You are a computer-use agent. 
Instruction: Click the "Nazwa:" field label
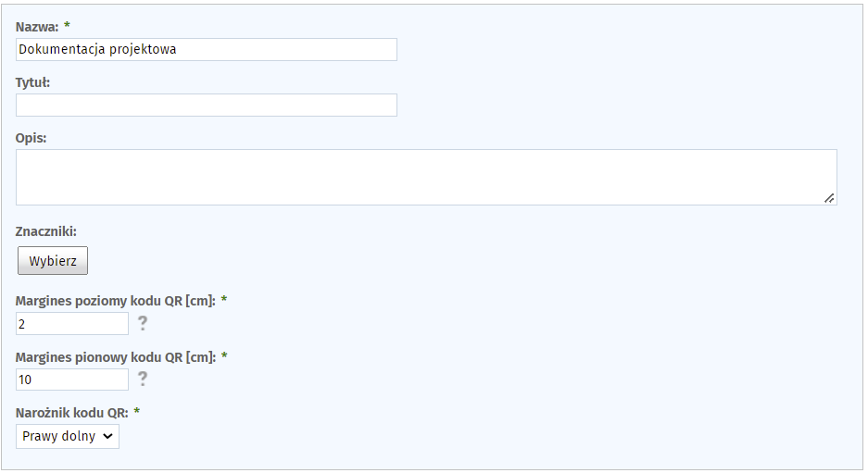(x=37, y=27)
